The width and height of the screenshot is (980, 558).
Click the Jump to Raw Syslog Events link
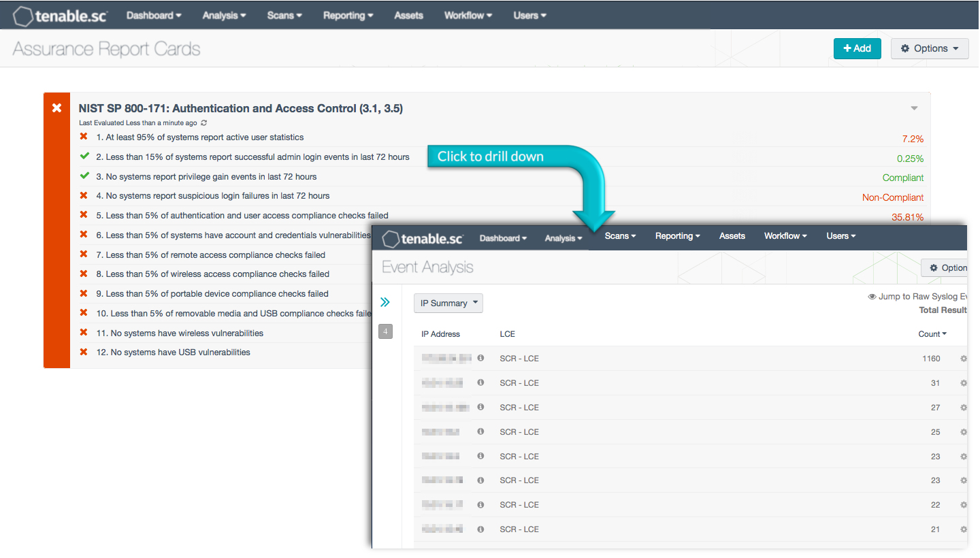coord(917,297)
